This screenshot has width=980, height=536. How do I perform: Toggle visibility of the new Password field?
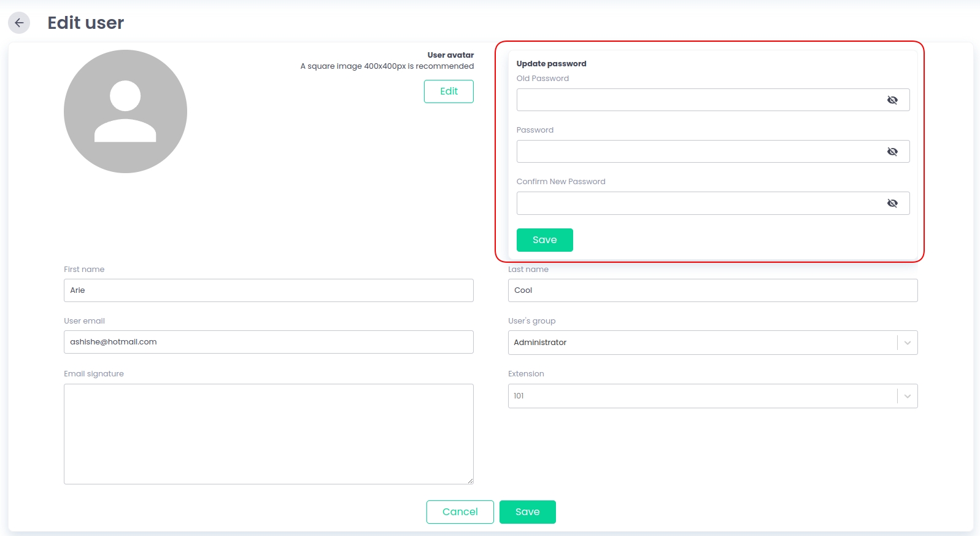click(892, 152)
